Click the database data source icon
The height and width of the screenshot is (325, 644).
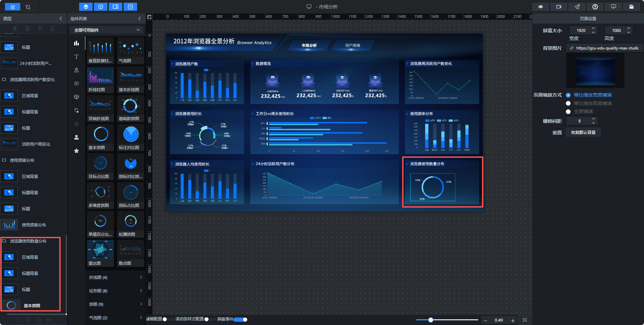coord(130,7)
